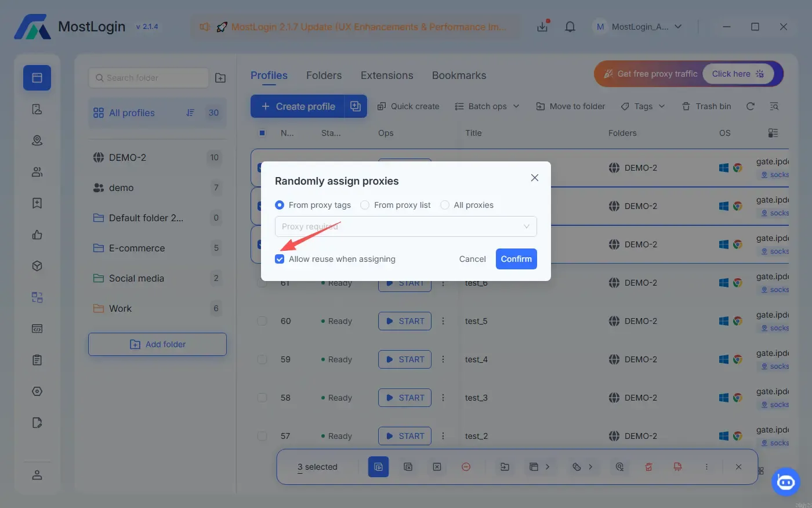Open the team members sidebar icon

[x=37, y=172]
